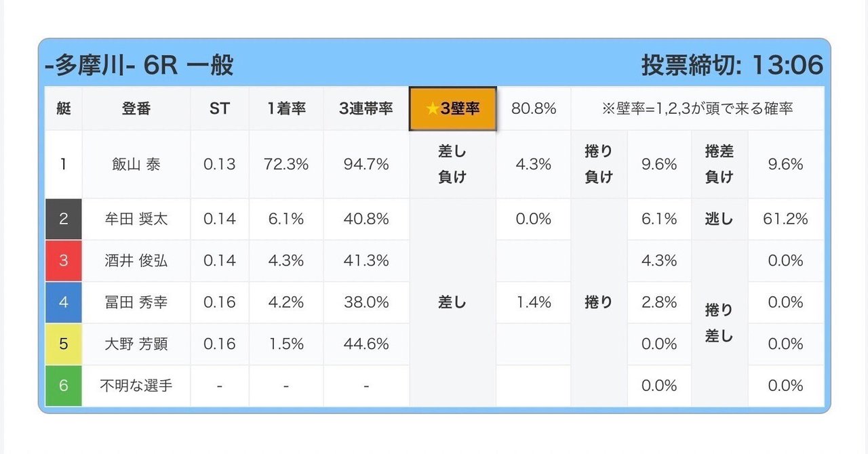Open racer 牟田 奨太's entry
The height and width of the screenshot is (454, 868).
point(136,219)
